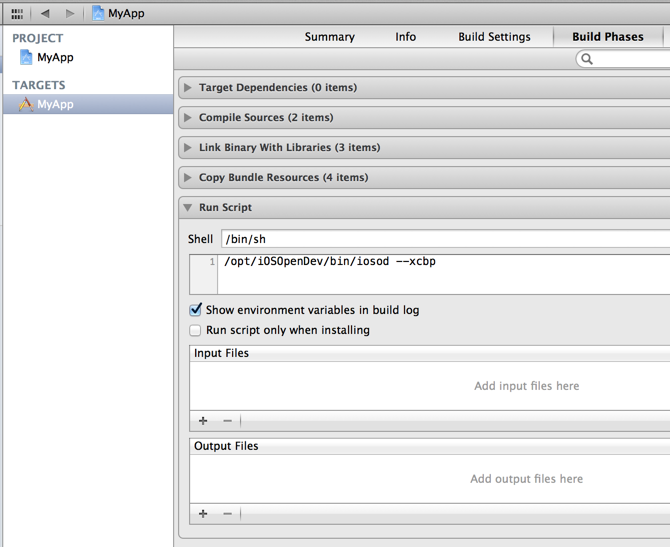Open the Summary tab

pyautogui.click(x=329, y=37)
